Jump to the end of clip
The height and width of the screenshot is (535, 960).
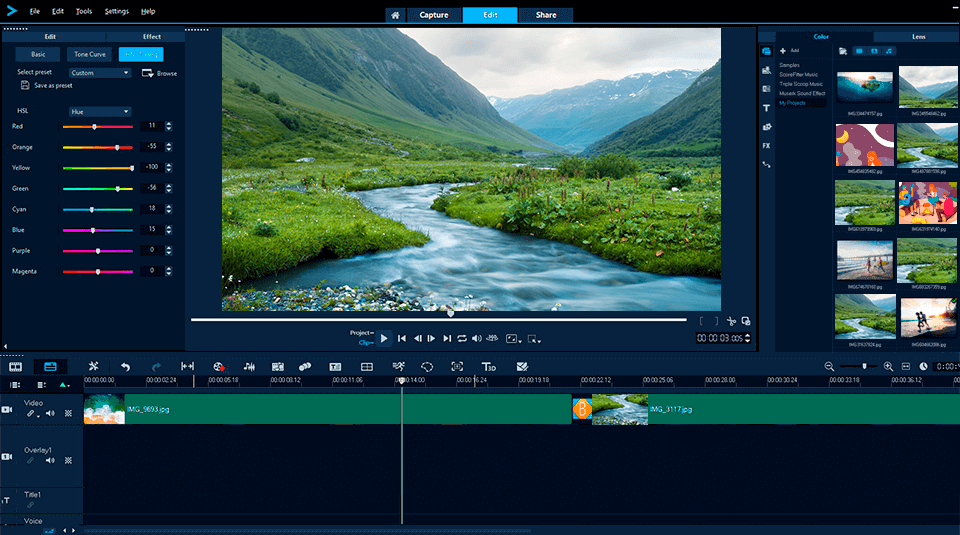pos(447,339)
